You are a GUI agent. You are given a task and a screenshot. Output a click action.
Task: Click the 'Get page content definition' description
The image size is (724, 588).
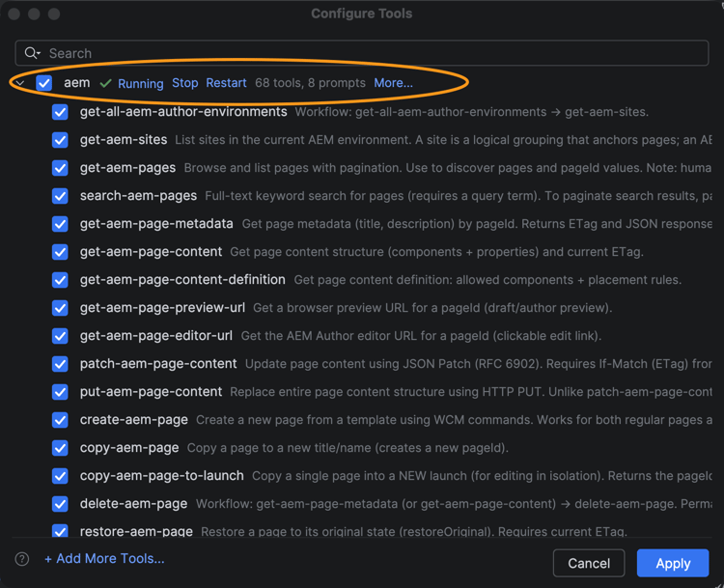point(487,280)
